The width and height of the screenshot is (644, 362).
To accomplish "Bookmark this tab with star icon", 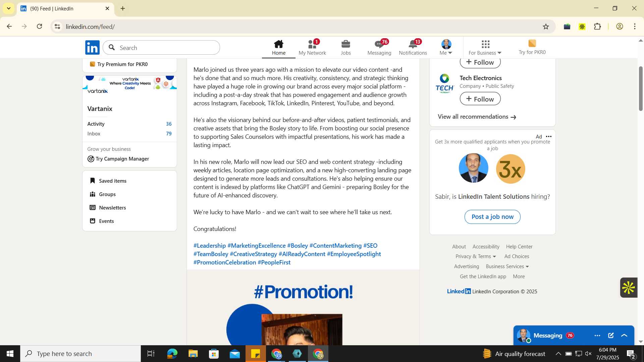I will tap(546, 26).
